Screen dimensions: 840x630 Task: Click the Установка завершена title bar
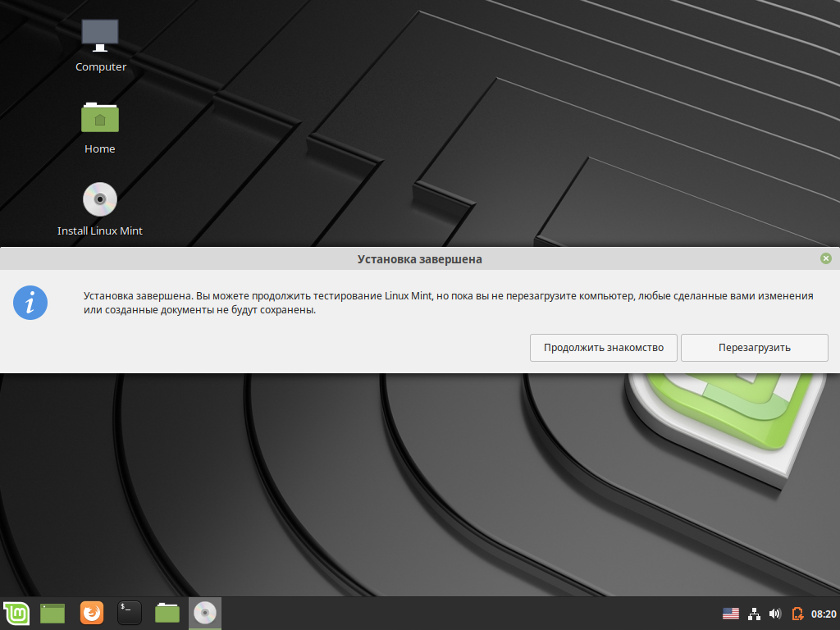(419, 258)
